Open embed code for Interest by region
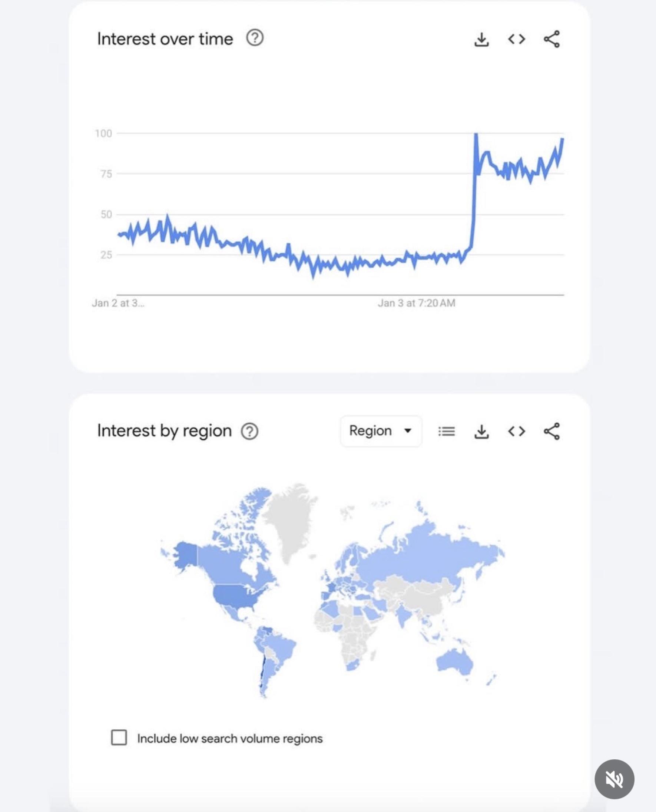Viewport: 656px width, 812px height. pyautogui.click(x=516, y=431)
